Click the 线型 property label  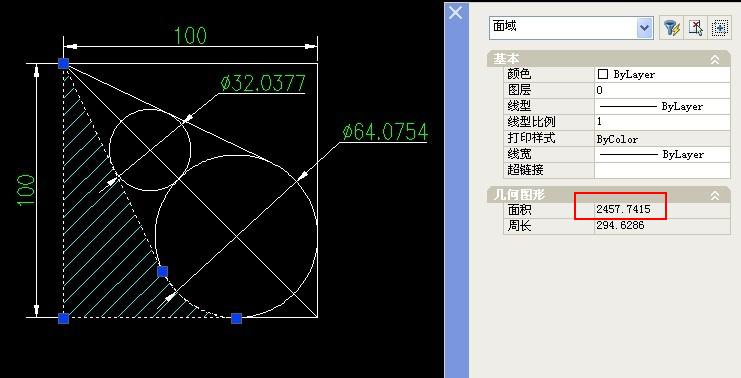(x=519, y=106)
